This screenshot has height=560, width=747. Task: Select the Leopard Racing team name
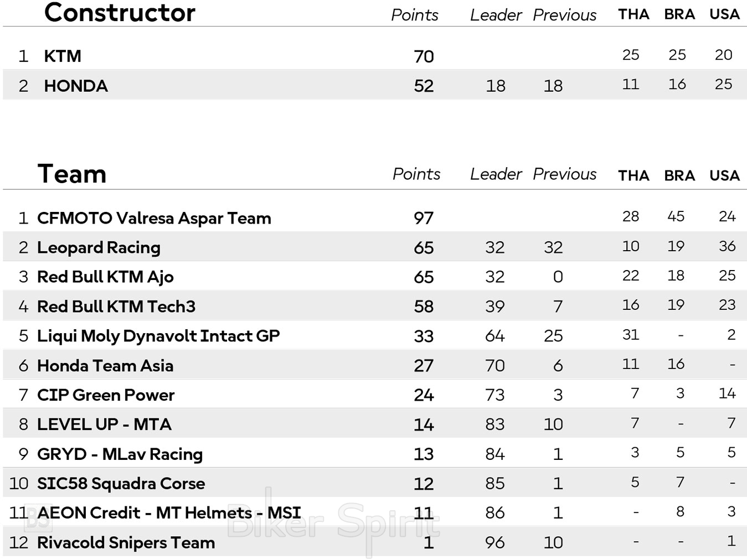pyautogui.click(x=99, y=247)
